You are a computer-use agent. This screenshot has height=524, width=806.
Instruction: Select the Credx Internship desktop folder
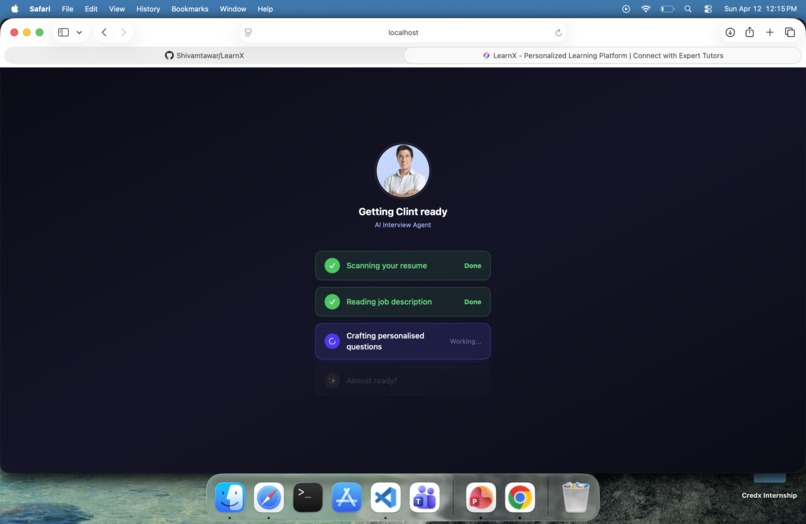point(769,487)
